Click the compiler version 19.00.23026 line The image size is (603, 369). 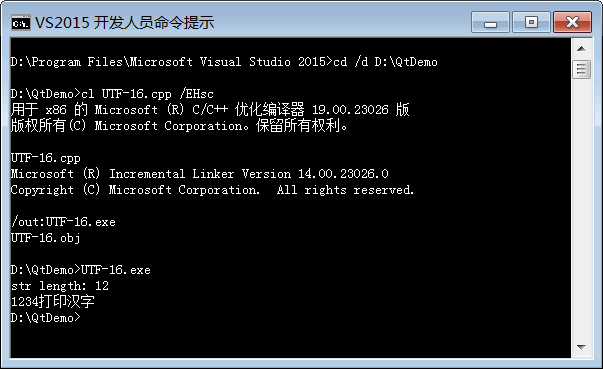coord(210,110)
